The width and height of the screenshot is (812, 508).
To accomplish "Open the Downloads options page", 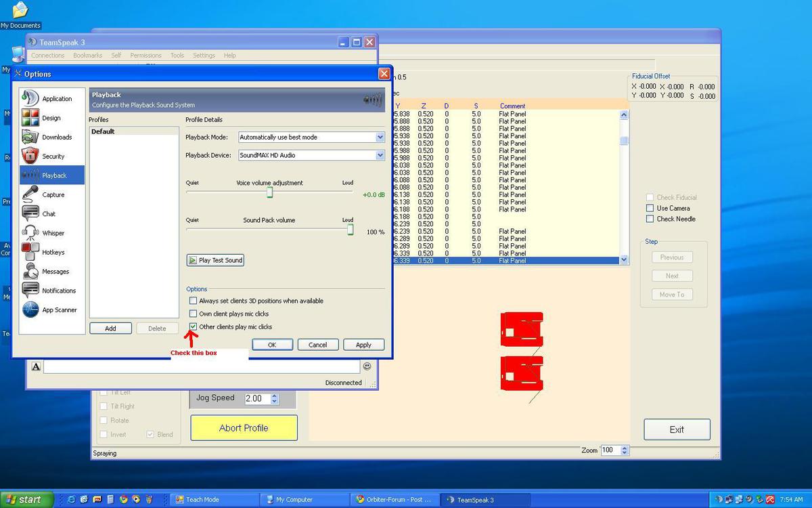I will click(52, 137).
